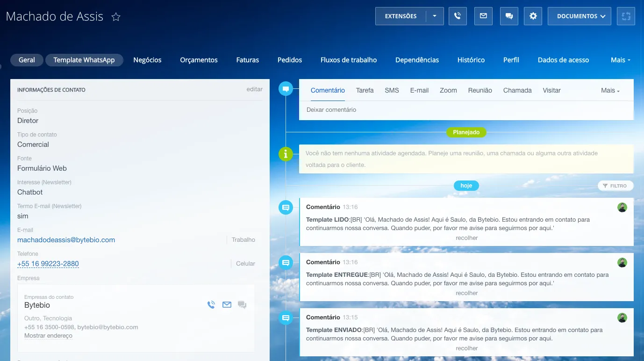Open chat icon in Bytebio company card

[x=242, y=305]
